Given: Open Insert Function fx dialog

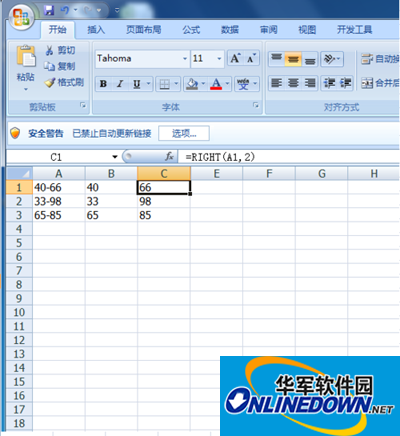Looking at the screenshot, I should coord(169,156).
